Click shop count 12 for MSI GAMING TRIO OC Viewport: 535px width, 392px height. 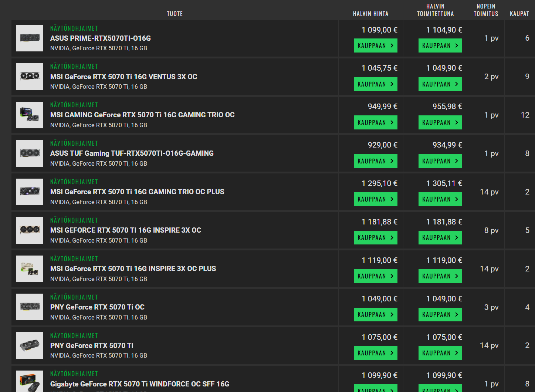pos(525,115)
